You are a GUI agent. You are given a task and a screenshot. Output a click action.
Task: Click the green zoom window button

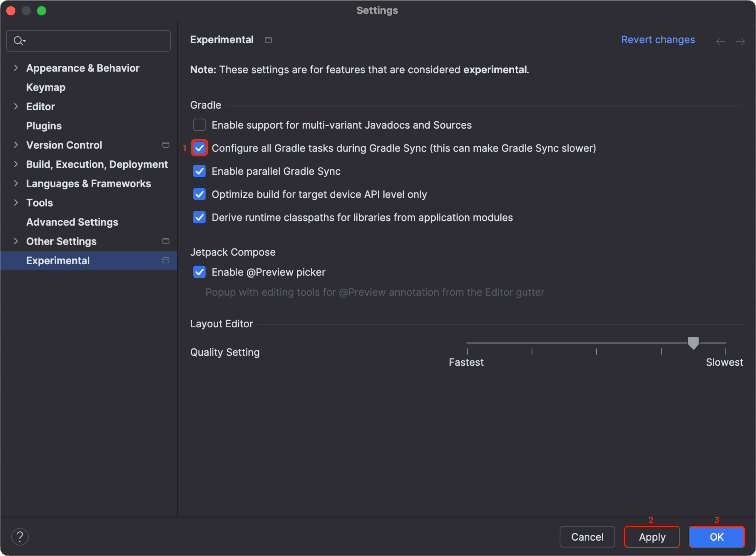coord(42,11)
